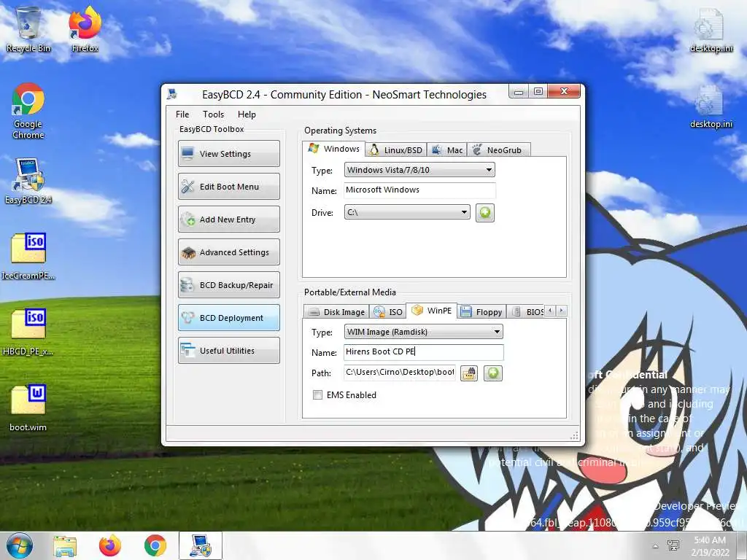Image resolution: width=747 pixels, height=560 pixels.
Task: Open the File menu
Action: (182, 114)
